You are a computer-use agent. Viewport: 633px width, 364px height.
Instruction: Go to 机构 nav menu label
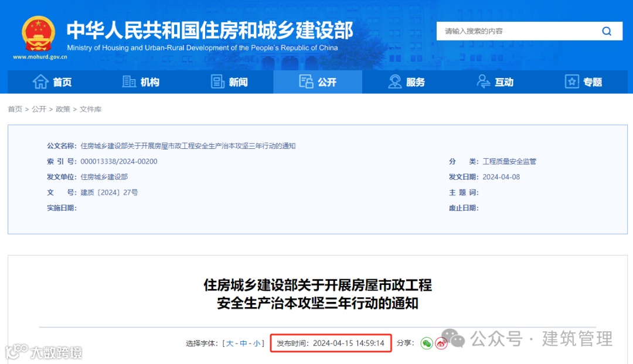pos(150,82)
